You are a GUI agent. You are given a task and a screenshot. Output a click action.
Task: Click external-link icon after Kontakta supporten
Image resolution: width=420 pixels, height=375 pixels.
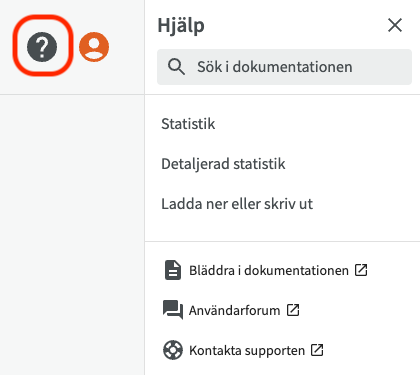click(x=317, y=350)
